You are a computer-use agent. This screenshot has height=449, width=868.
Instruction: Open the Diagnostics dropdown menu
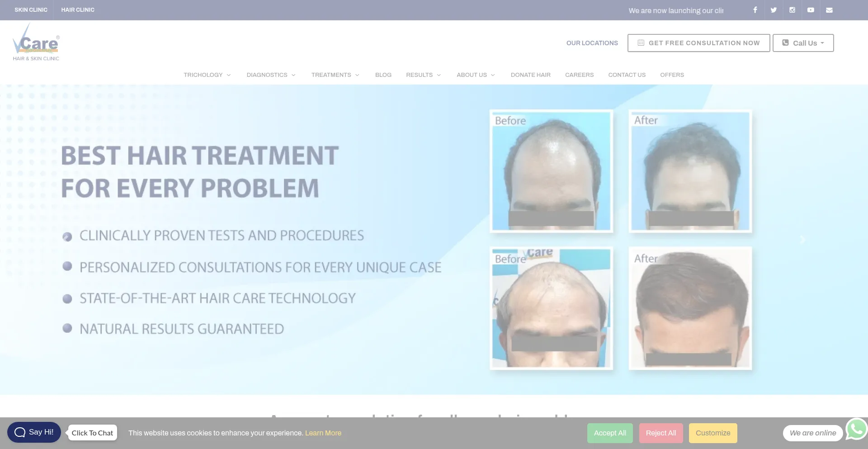coord(271,75)
